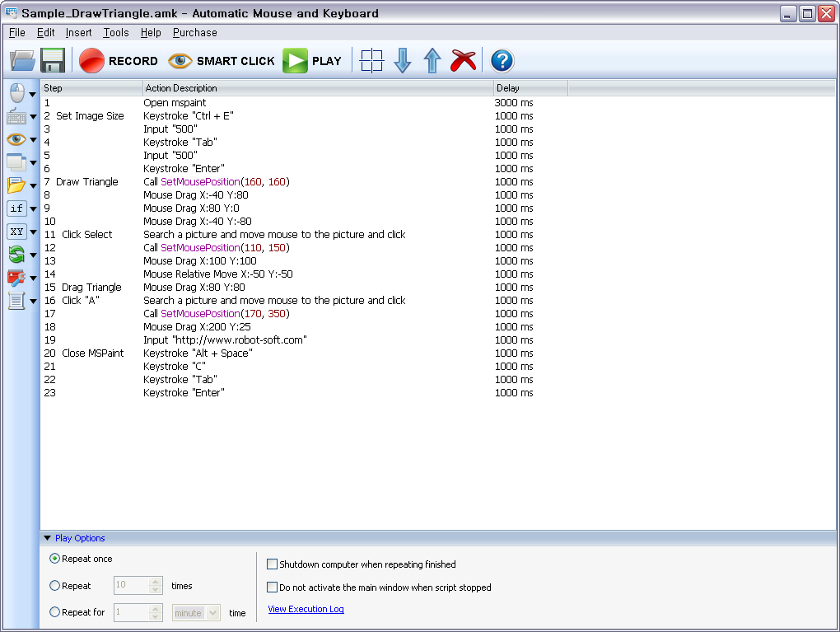Open dropdown arrow beside the window icon

33,163
